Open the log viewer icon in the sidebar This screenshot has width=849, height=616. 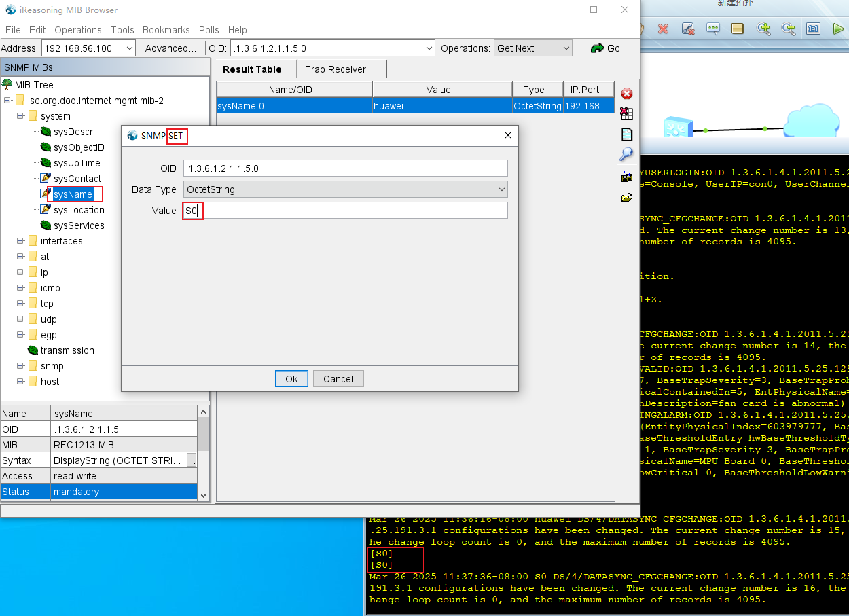626,133
